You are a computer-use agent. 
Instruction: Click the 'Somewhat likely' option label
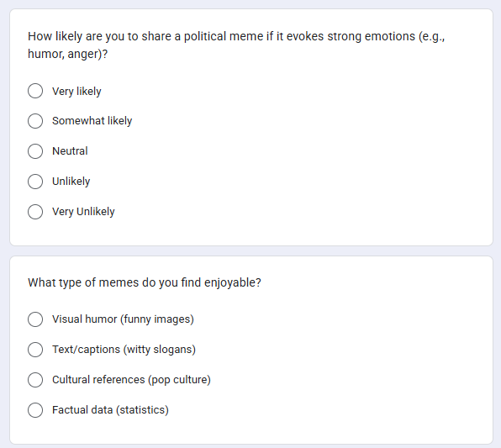coord(92,121)
